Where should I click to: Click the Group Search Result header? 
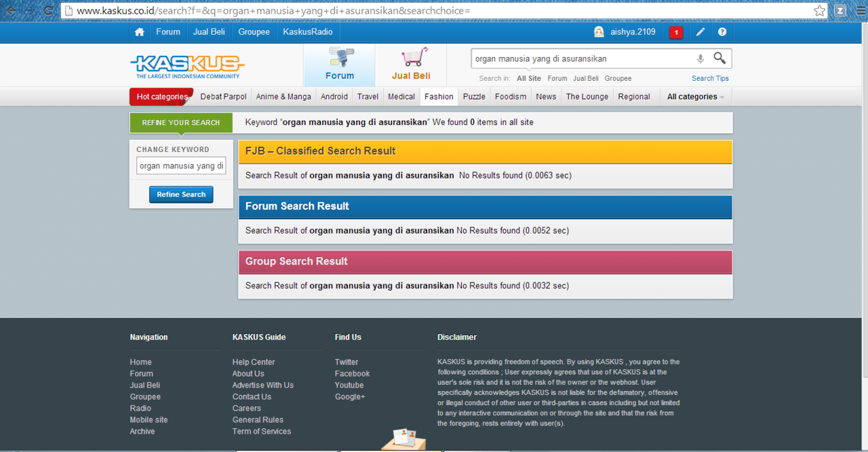pos(486,261)
